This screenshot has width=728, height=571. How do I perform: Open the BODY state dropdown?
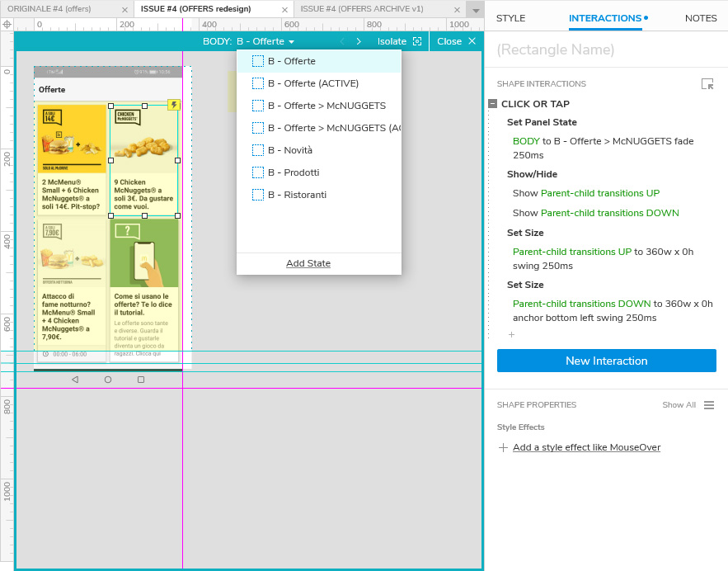point(265,41)
